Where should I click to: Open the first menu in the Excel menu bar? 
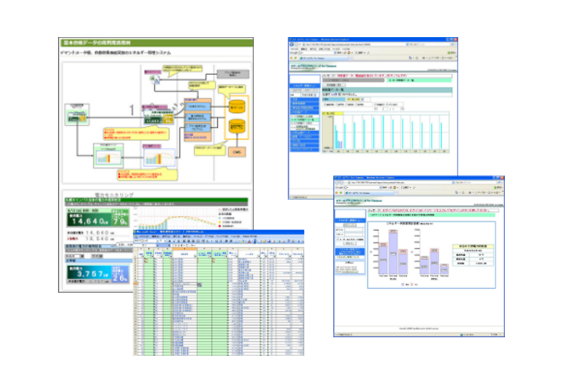pyautogui.click(x=144, y=237)
